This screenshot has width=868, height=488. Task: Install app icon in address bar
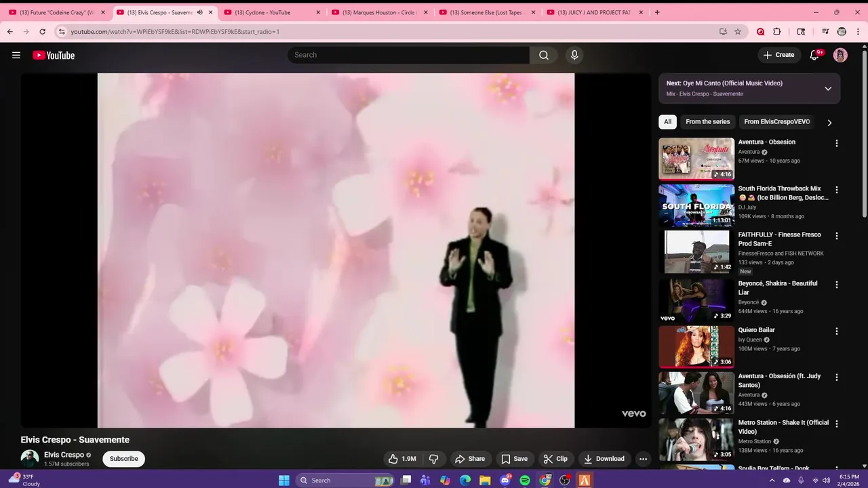tap(723, 31)
